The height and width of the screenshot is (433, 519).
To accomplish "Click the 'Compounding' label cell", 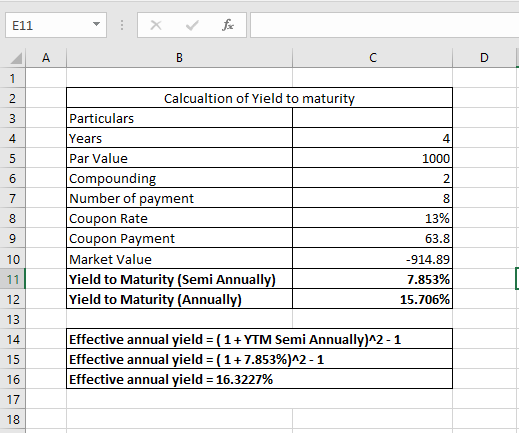I will coord(179,178).
